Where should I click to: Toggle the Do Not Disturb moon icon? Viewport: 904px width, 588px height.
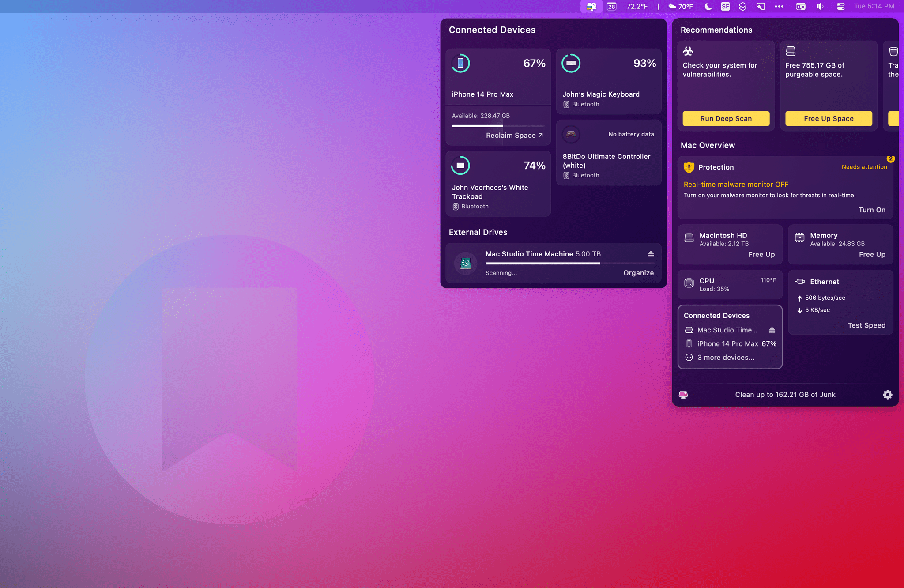[x=708, y=6]
